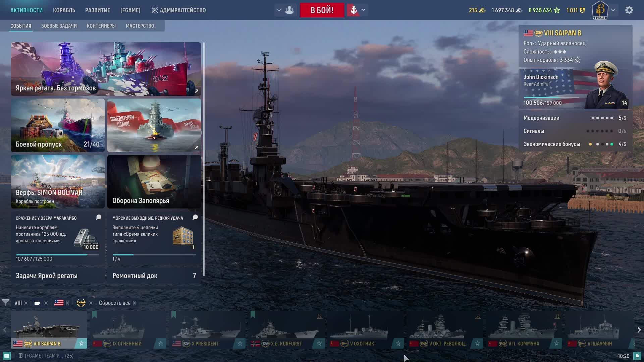Click the events panel scrollbar
The height and width of the screenshot is (362, 644).
pos(204,159)
